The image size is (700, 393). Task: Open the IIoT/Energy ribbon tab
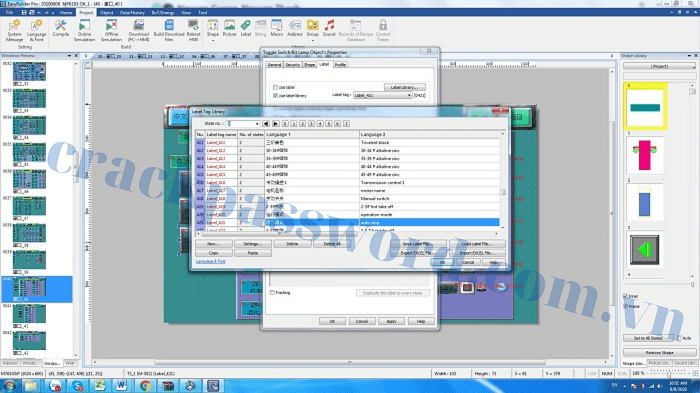[x=163, y=13]
